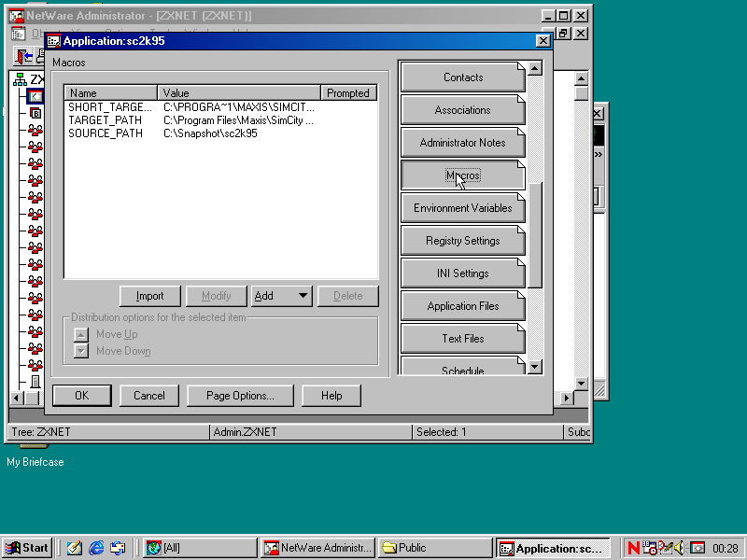Click the page list scrollbar thumb
This screenshot has height=560, width=747.
pyautogui.click(x=535, y=235)
